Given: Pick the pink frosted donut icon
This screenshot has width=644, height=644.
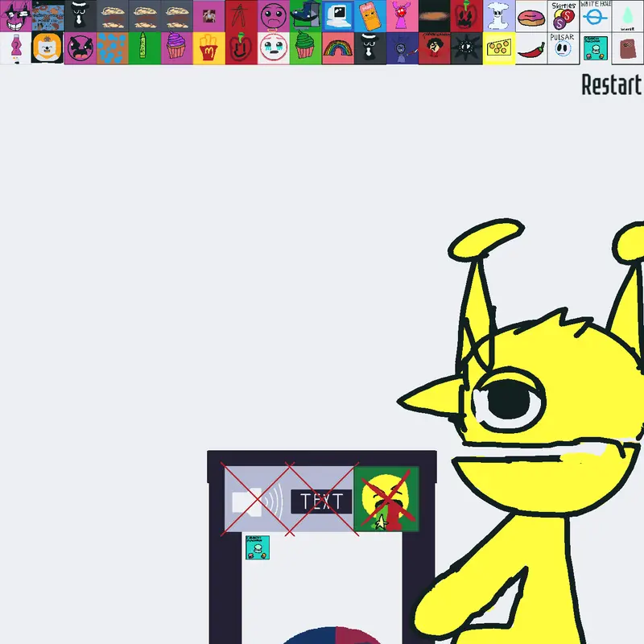Looking at the screenshot, I should point(531,16).
